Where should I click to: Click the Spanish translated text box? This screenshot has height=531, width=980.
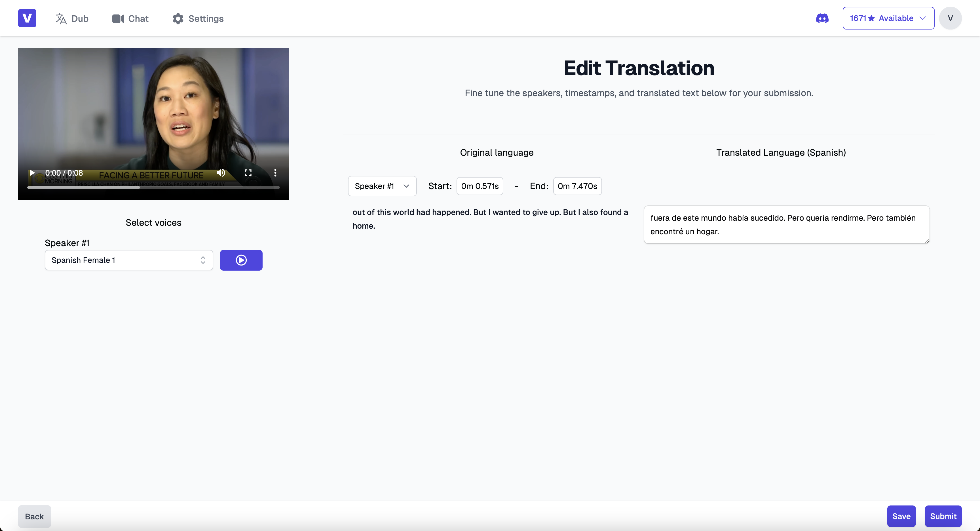click(x=786, y=225)
